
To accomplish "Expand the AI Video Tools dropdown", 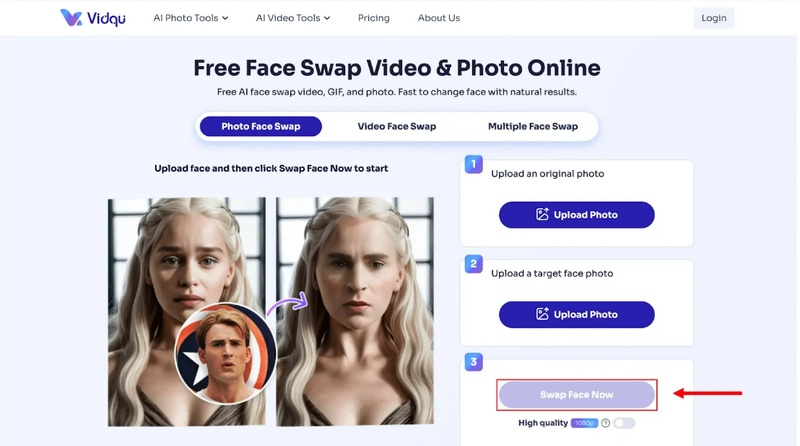I will click(293, 18).
